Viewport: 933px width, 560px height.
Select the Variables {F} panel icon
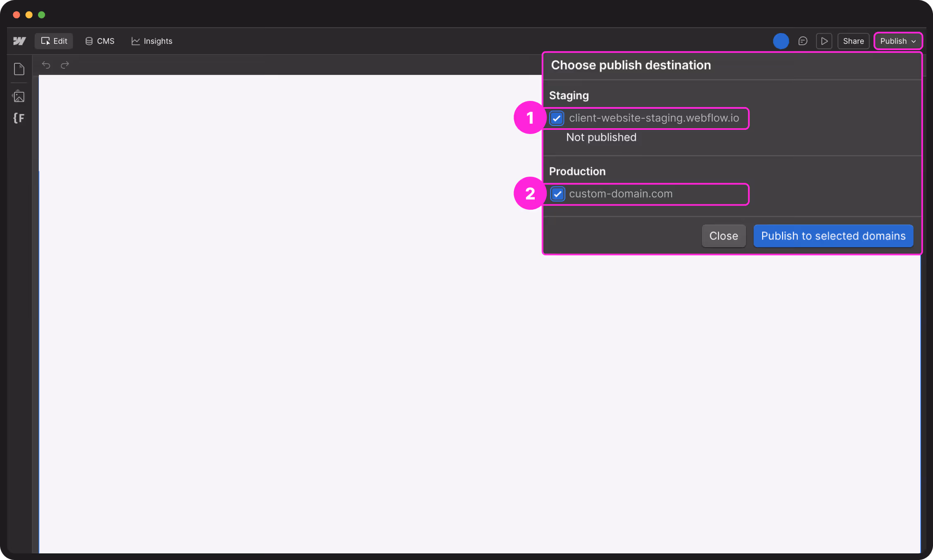pyautogui.click(x=19, y=118)
